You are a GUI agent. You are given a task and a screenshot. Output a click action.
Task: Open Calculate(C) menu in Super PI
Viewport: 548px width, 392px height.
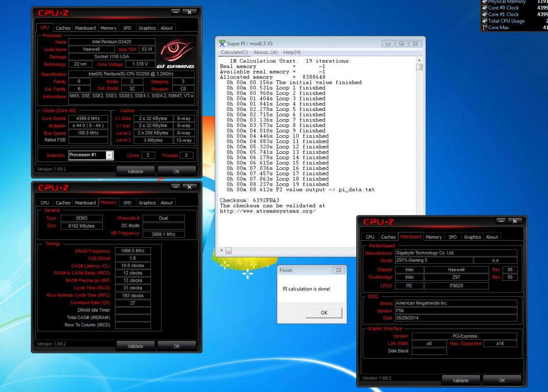point(235,52)
